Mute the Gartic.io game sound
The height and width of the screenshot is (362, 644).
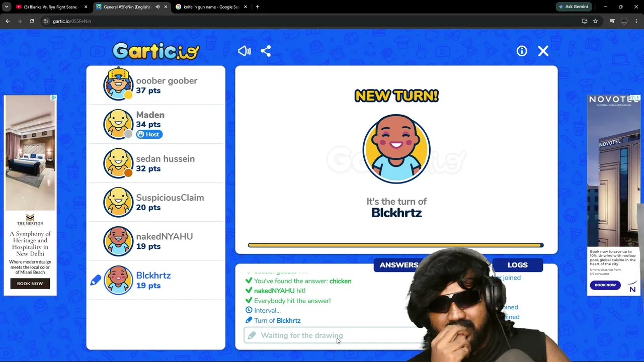(245, 51)
